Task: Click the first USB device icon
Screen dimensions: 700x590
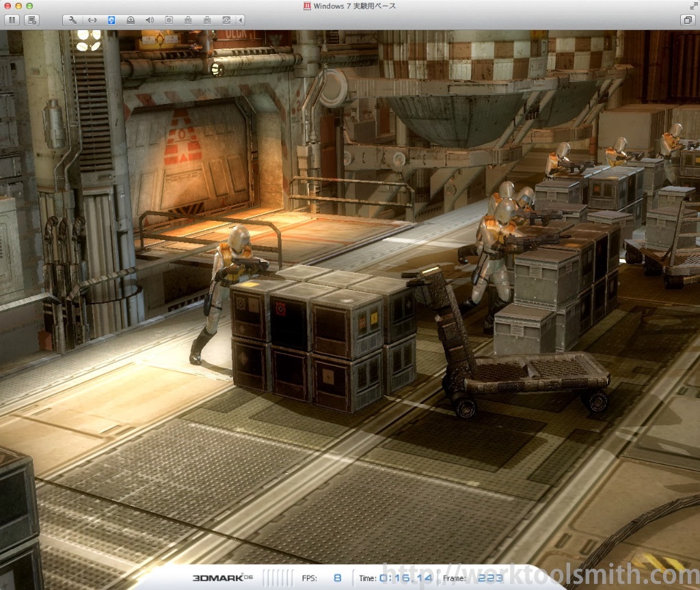Action: pos(188,20)
